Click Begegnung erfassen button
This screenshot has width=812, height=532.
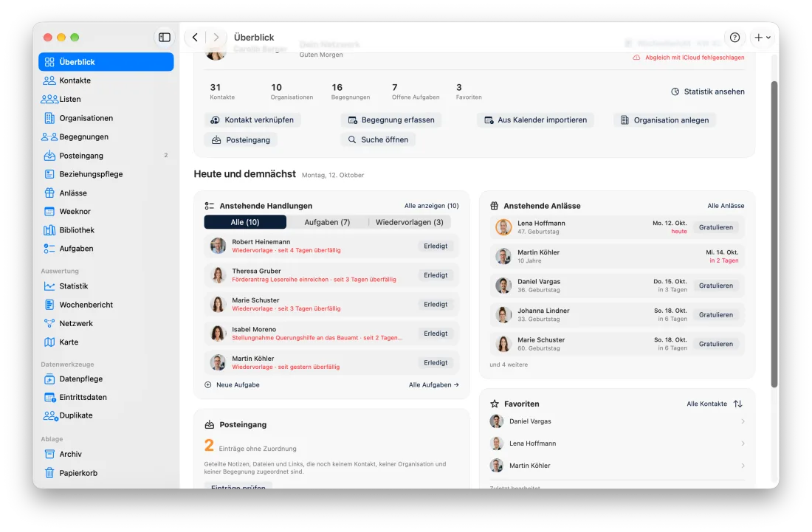(x=391, y=120)
